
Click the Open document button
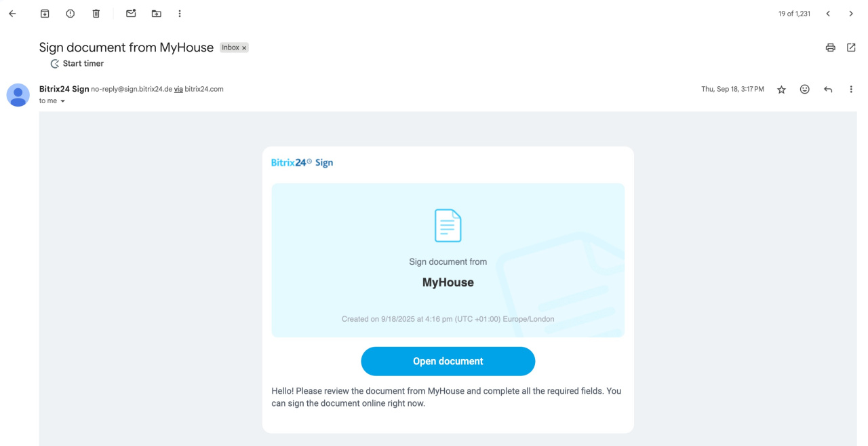(448, 361)
